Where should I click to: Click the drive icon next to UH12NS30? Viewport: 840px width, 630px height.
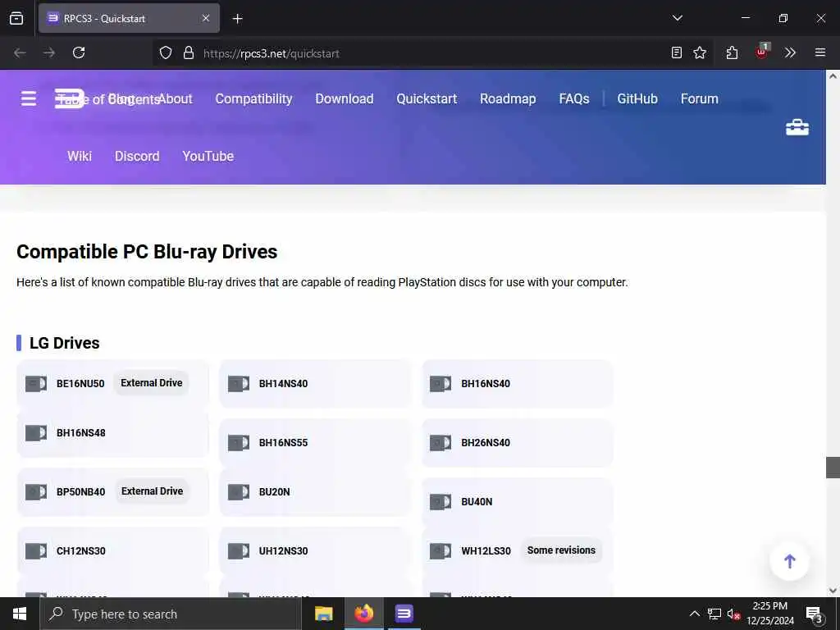(239, 550)
